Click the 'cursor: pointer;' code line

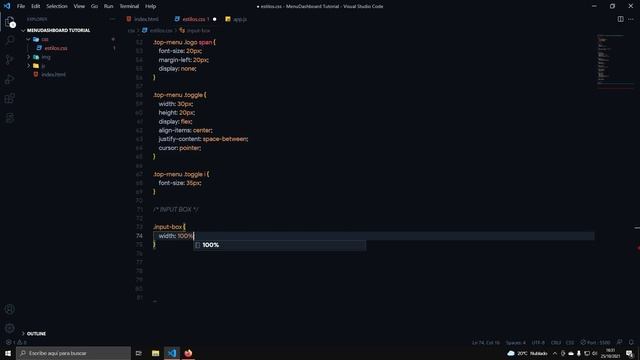pos(180,148)
